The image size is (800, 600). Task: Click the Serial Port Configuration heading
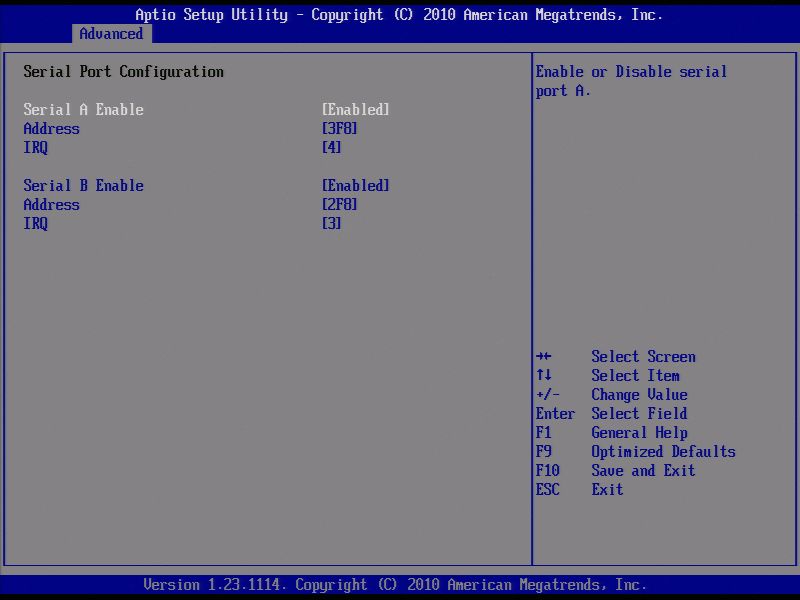tap(123, 71)
